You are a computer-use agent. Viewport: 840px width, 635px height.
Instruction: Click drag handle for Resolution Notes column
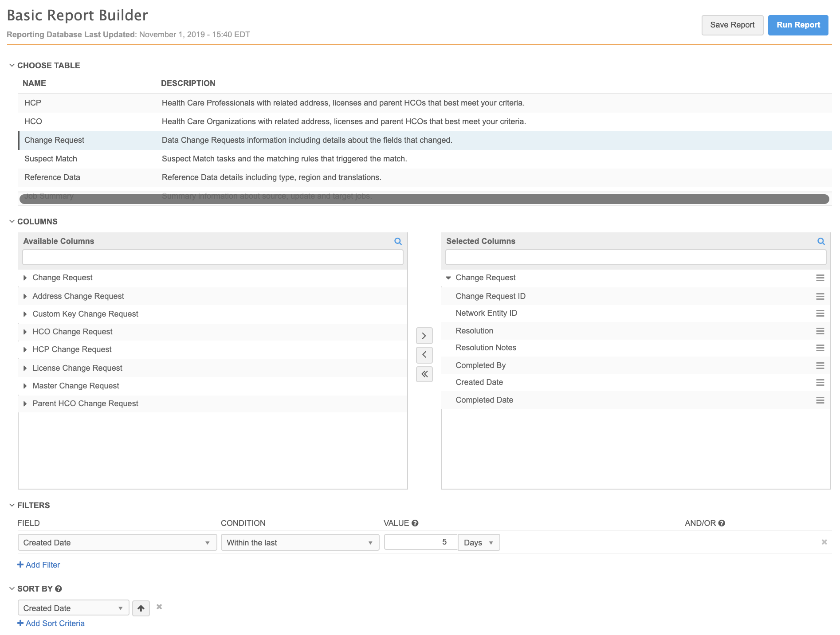(x=820, y=348)
